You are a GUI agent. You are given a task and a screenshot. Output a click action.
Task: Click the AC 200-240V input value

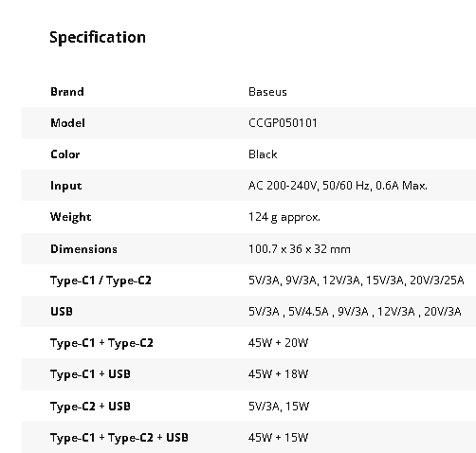(x=338, y=186)
